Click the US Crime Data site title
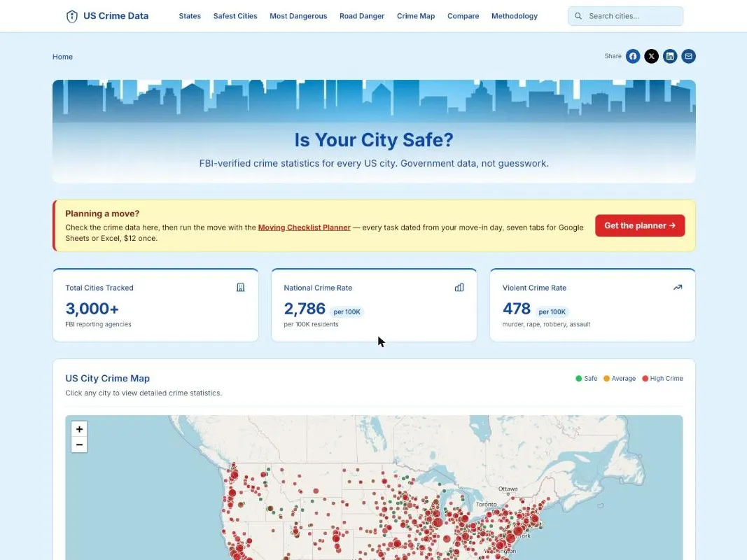Image resolution: width=747 pixels, height=560 pixels. pos(116,15)
